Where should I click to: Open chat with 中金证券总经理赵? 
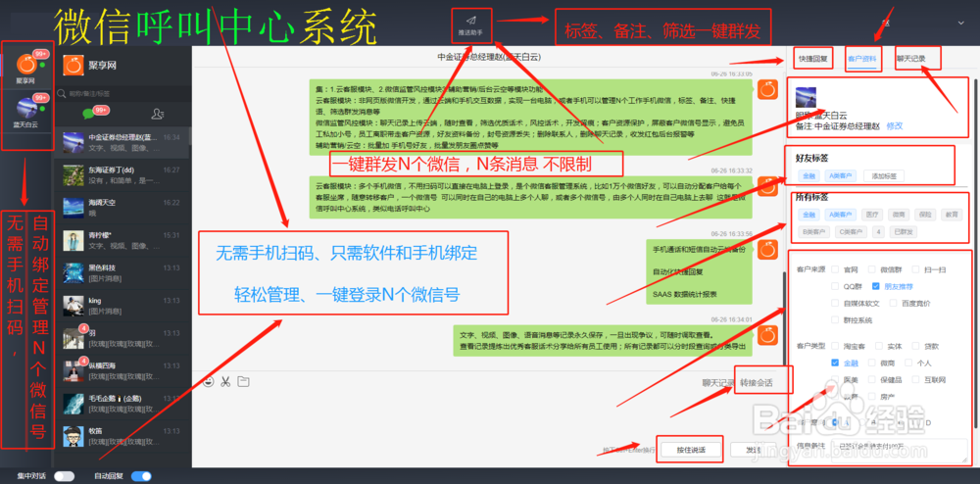pos(122,142)
